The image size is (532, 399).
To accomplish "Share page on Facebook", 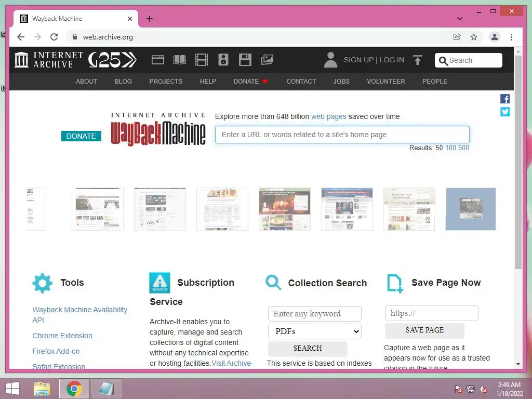I will [505, 99].
